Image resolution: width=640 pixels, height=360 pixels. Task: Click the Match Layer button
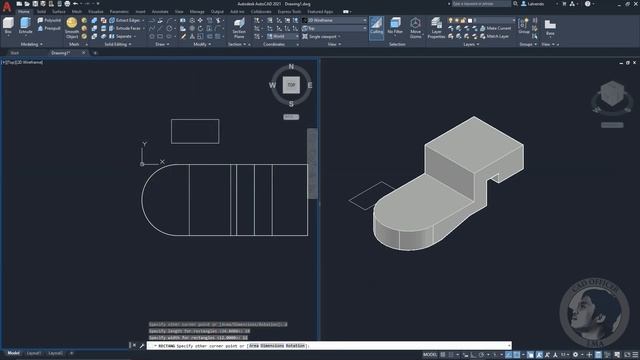coord(494,36)
